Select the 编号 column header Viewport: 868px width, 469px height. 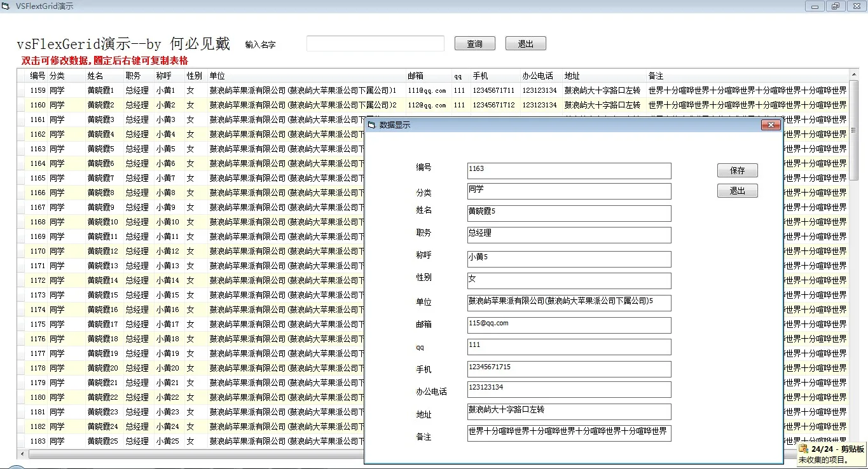pos(38,76)
